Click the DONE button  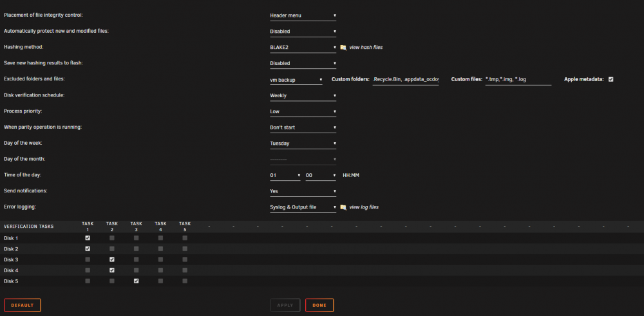(x=319, y=305)
